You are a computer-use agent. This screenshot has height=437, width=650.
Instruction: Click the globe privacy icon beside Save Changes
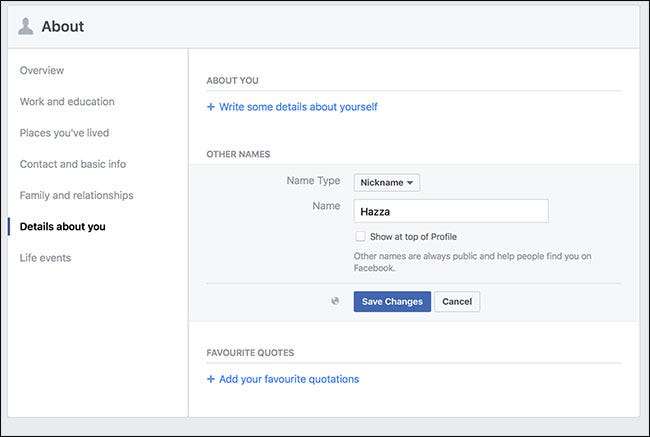coord(336,301)
